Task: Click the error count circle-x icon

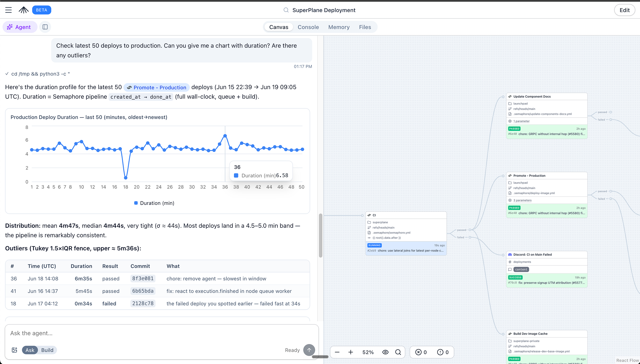Action: coord(418,352)
